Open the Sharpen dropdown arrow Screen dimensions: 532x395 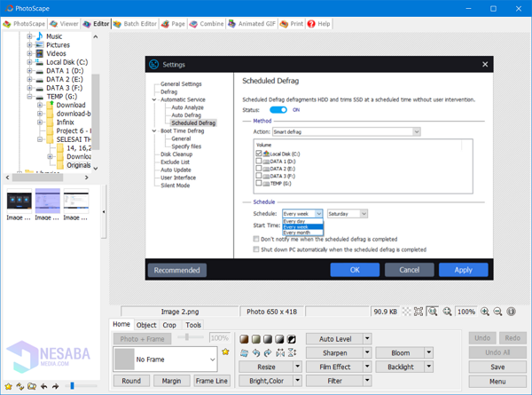(x=367, y=352)
